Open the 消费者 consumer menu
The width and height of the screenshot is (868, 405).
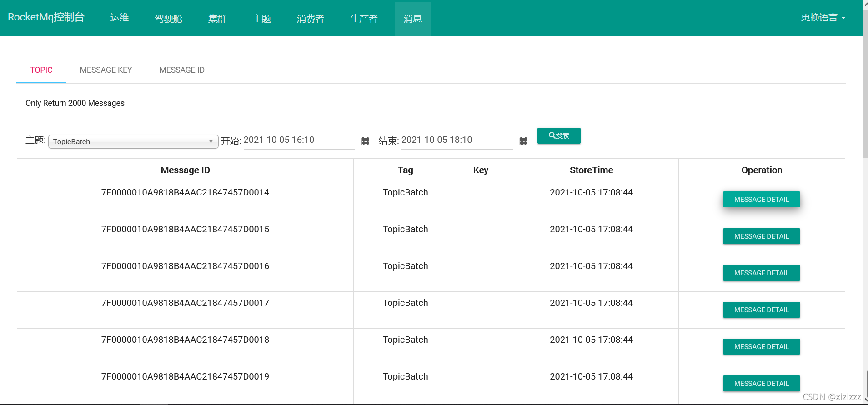click(x=311, y=19)
